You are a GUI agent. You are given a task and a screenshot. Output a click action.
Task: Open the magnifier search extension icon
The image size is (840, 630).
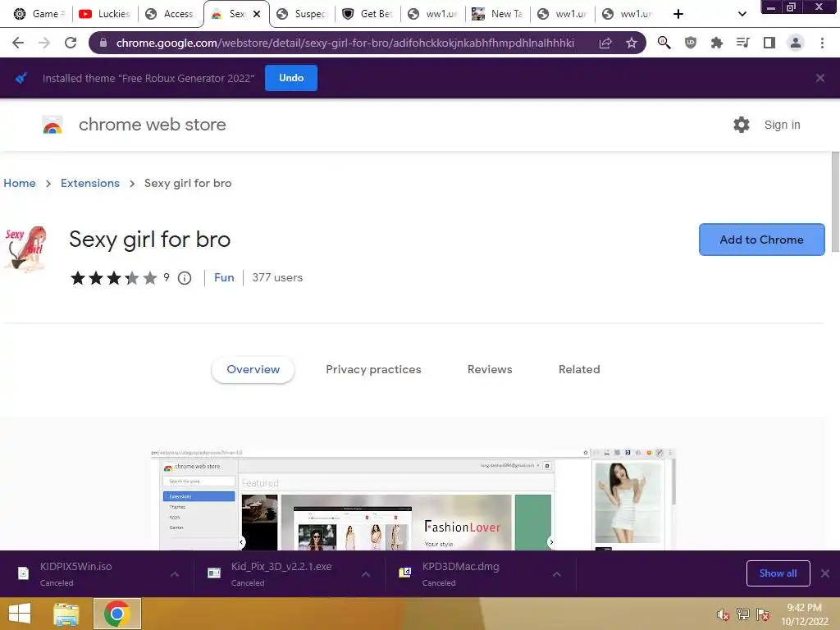coord(664,43)
